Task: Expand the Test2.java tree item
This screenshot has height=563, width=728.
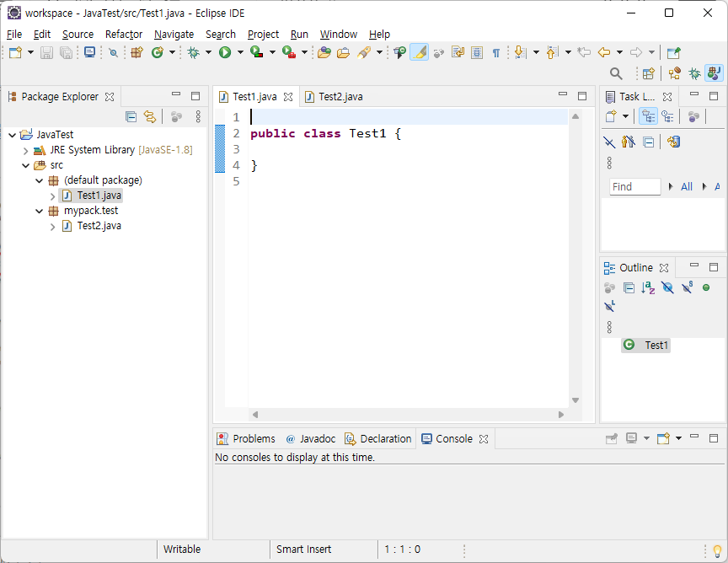Action: [x=52, y=227]
